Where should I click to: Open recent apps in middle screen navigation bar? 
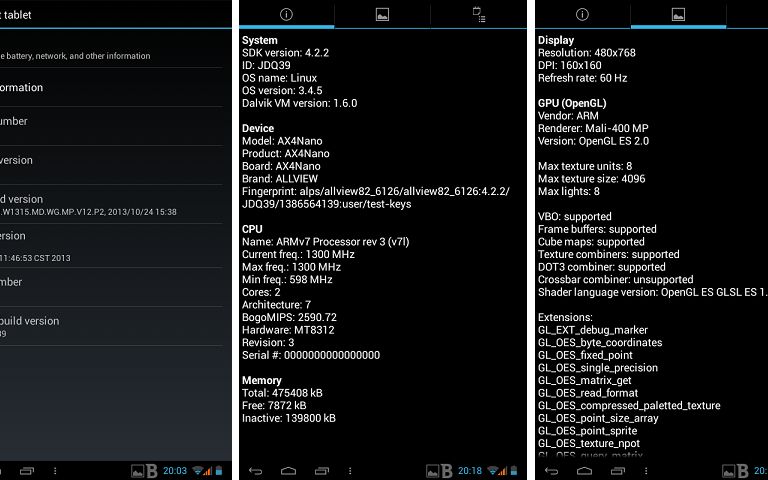click(322, 470)
